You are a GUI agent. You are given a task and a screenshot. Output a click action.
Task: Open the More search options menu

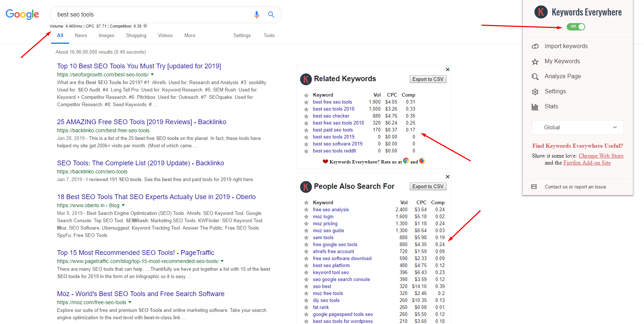[x=190, y=36]
